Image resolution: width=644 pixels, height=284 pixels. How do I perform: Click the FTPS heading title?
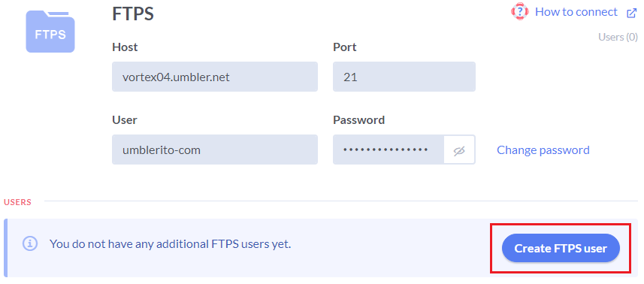133,14
